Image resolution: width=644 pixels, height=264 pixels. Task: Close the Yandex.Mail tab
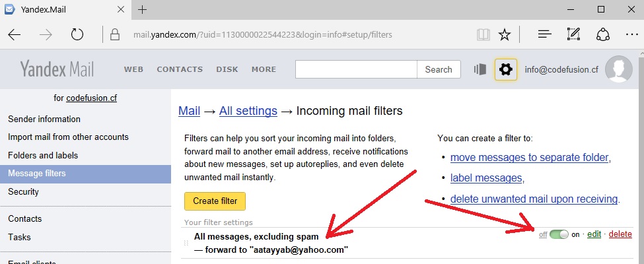[x=121, y=10]
